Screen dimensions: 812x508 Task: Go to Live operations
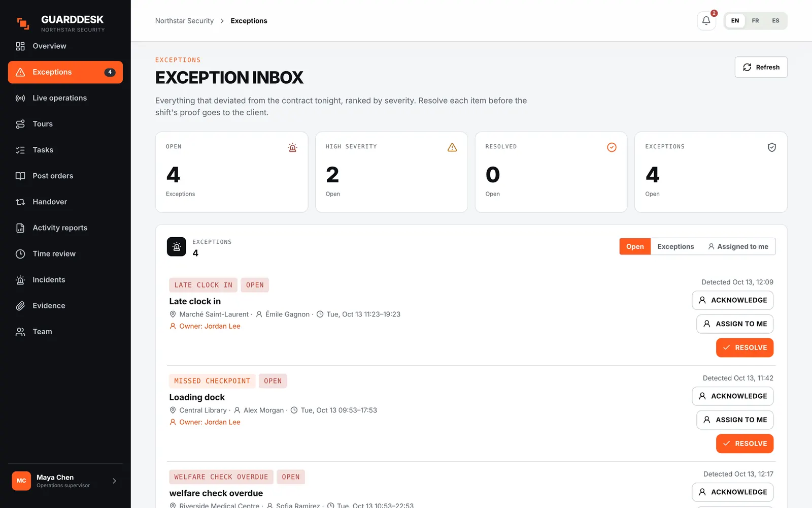pos(65,98)
